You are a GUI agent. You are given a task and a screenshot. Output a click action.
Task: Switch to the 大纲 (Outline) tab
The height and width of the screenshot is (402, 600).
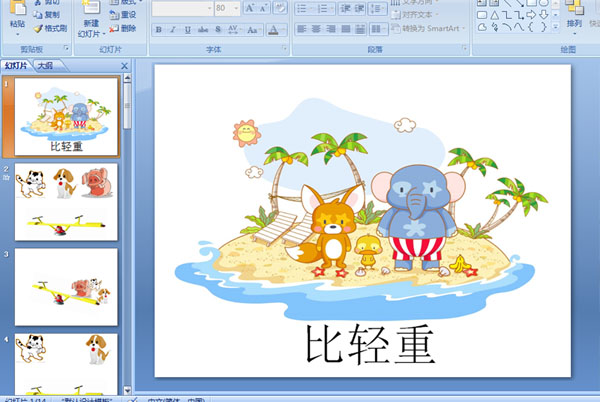(45, 66)
